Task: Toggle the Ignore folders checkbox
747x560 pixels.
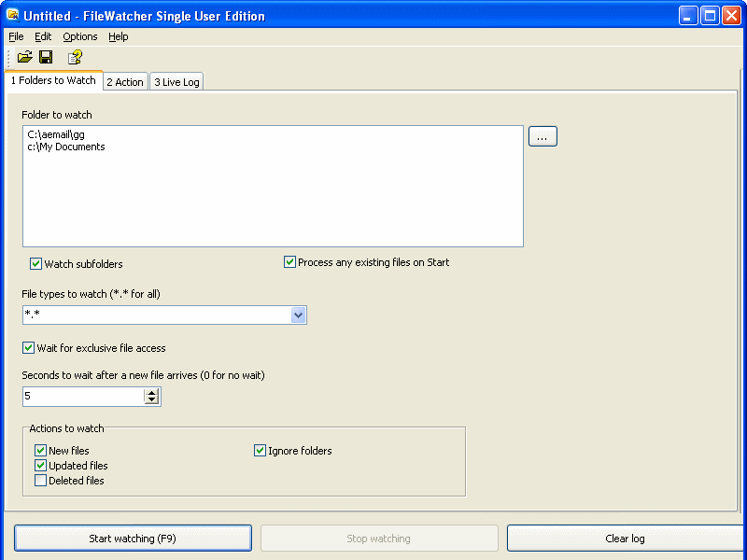Action: click(260, 450)
